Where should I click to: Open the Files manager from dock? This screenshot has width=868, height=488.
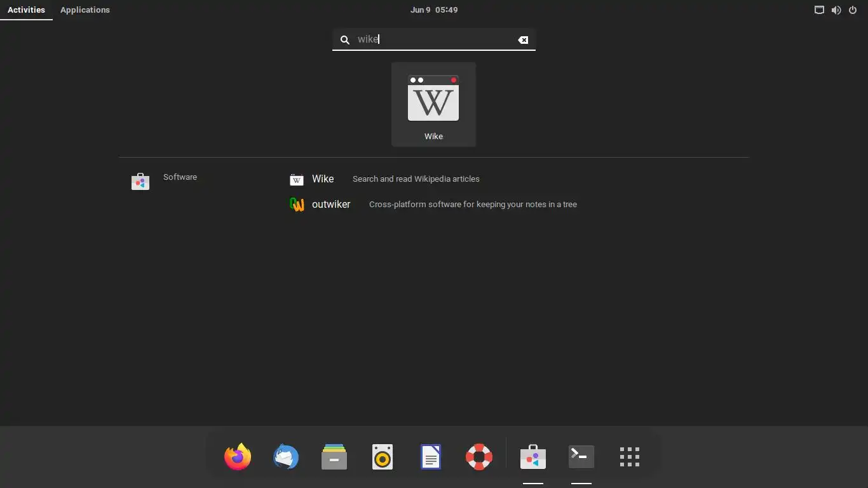point(334,457)
